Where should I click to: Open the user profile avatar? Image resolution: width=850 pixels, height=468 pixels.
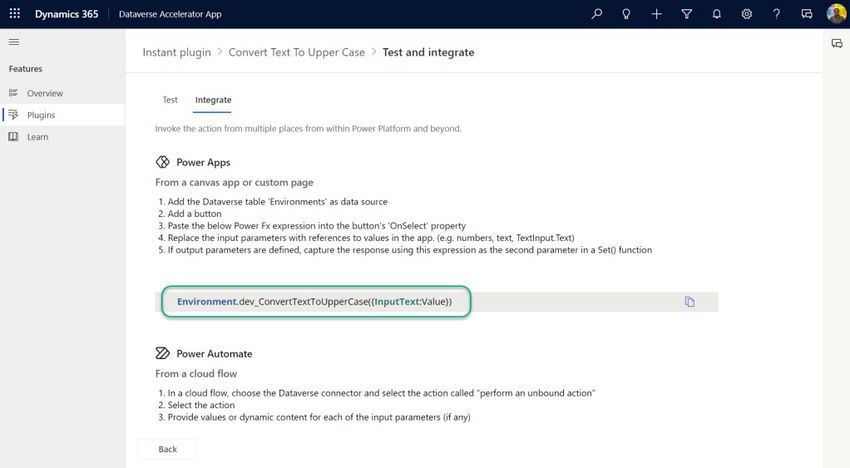[836, 14]
